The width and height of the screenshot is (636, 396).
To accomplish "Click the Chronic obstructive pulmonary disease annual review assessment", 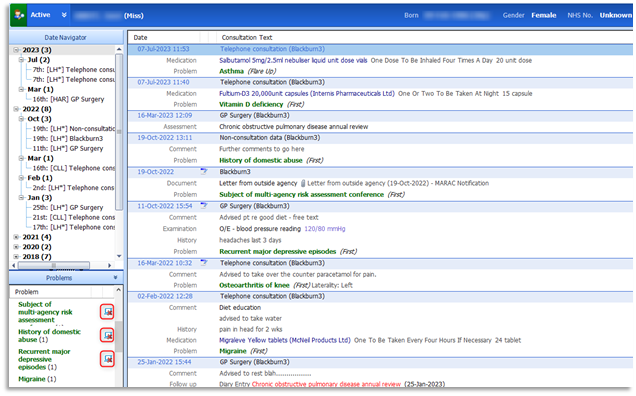I will click(x=293, y=127).
